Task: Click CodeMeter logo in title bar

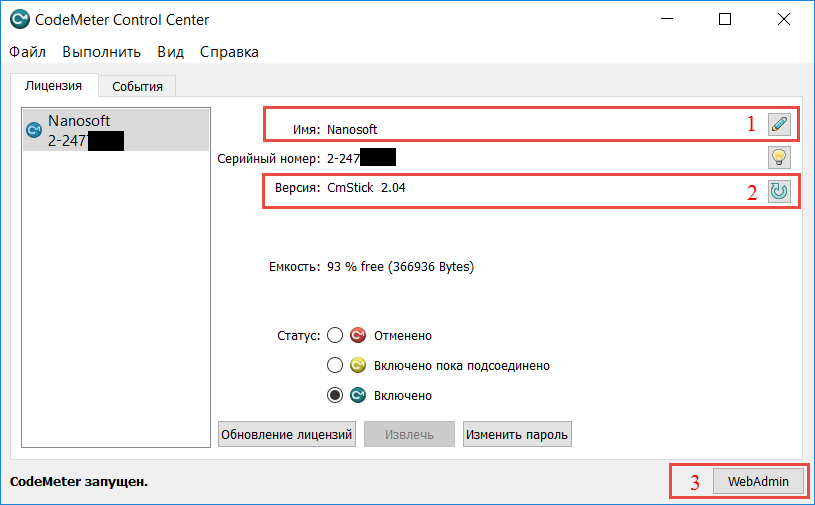Action: [x=20, y=20]
